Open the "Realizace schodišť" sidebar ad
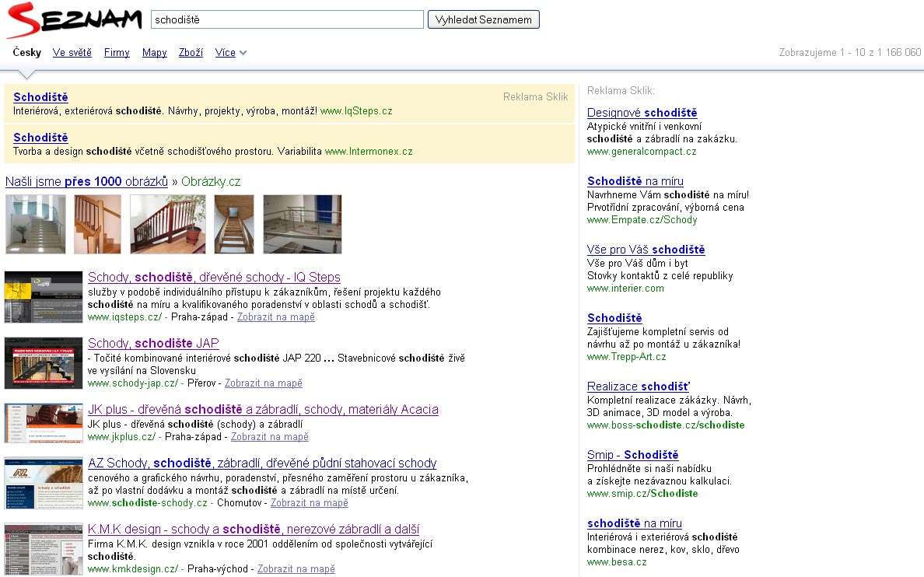Viewport: 924px width, 577px height. [x=639, y=386]
